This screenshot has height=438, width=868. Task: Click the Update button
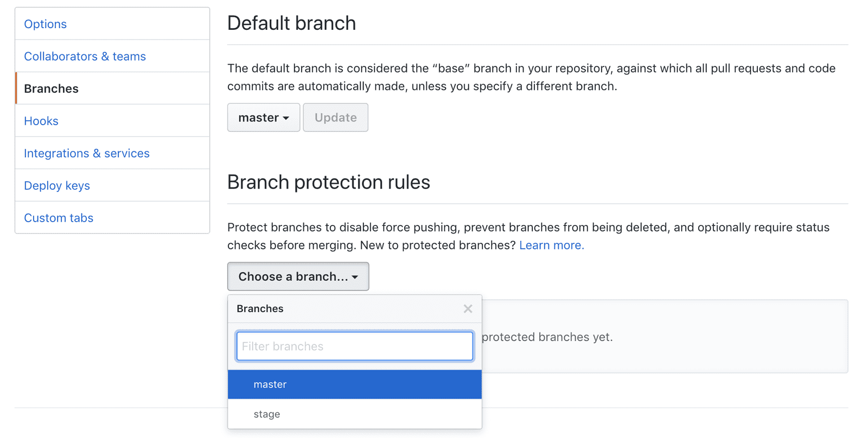(x=335, y=117)
